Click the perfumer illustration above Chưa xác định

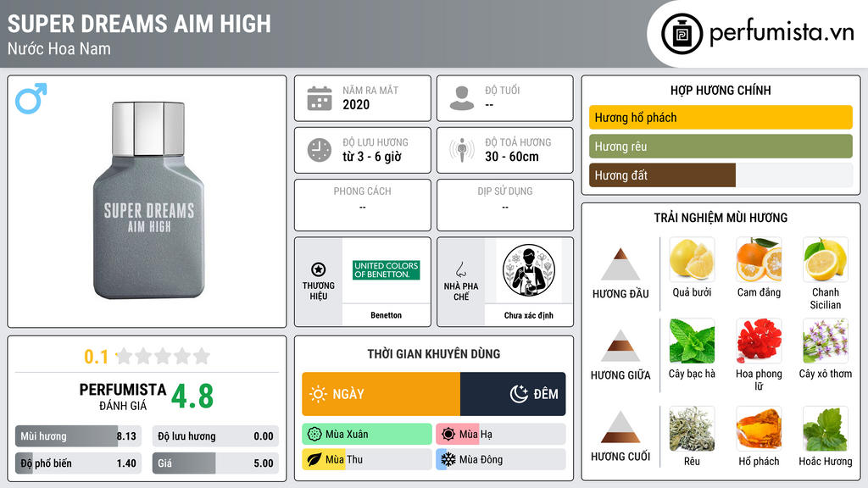(529, 270)
